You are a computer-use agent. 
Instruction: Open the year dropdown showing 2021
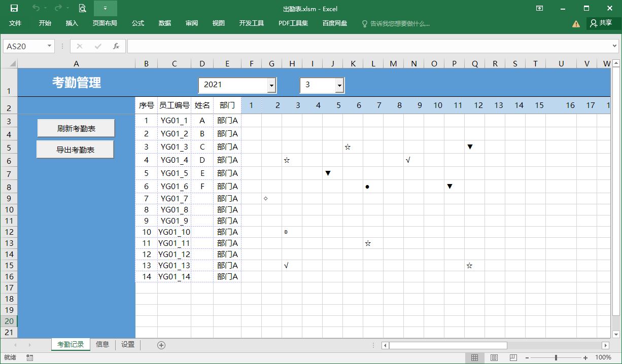click(272, 85)
